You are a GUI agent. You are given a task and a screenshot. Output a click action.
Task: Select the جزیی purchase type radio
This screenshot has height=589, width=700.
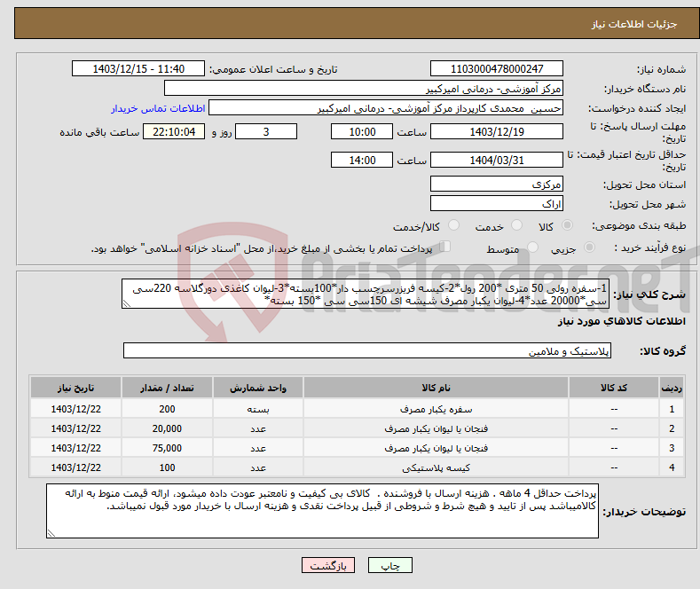(x=589, y=247)
